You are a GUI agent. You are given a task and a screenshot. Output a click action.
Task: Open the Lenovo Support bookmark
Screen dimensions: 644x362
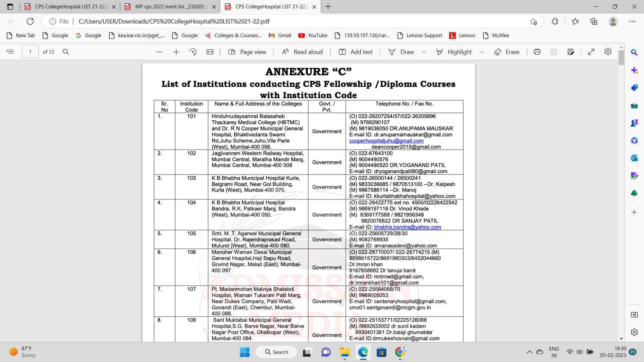pos(420,36)
